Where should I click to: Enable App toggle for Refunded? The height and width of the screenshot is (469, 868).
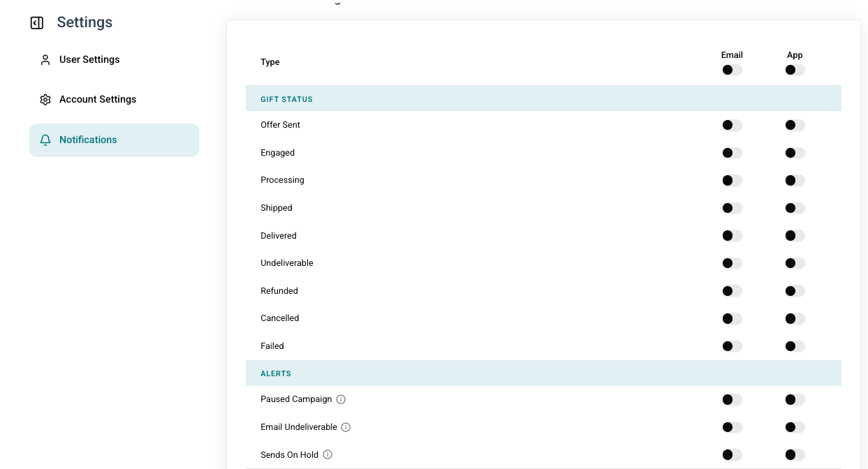pyautogui.click(x=795, y=291)
